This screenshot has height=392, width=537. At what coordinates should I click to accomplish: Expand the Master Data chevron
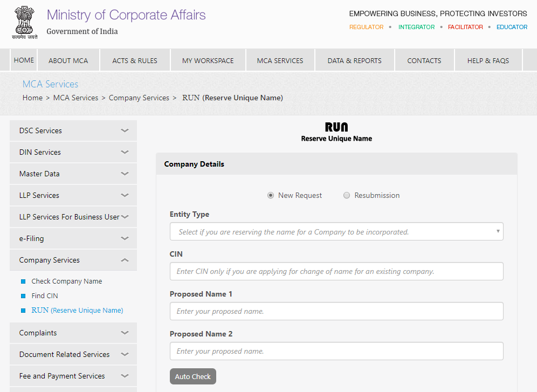coord(125,174)
